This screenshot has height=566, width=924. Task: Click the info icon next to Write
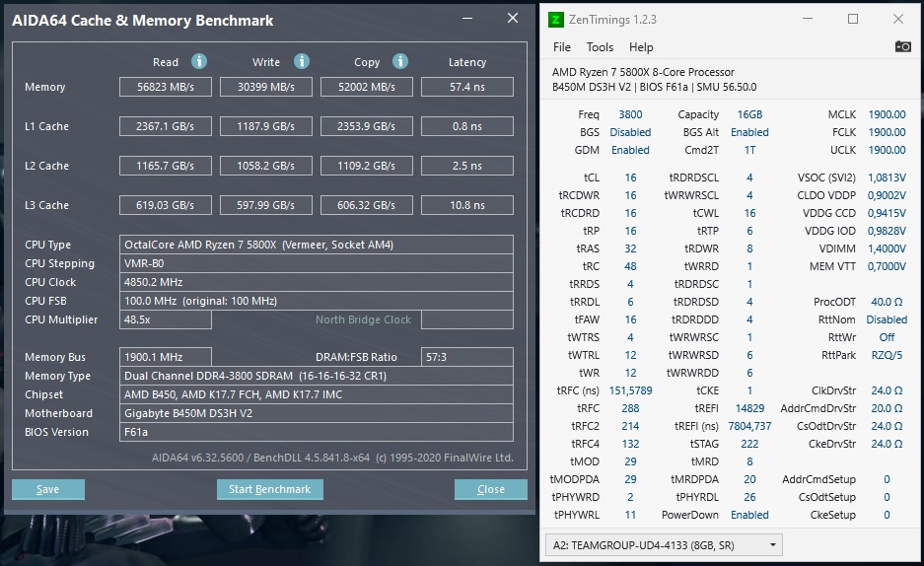coord(302,61)
